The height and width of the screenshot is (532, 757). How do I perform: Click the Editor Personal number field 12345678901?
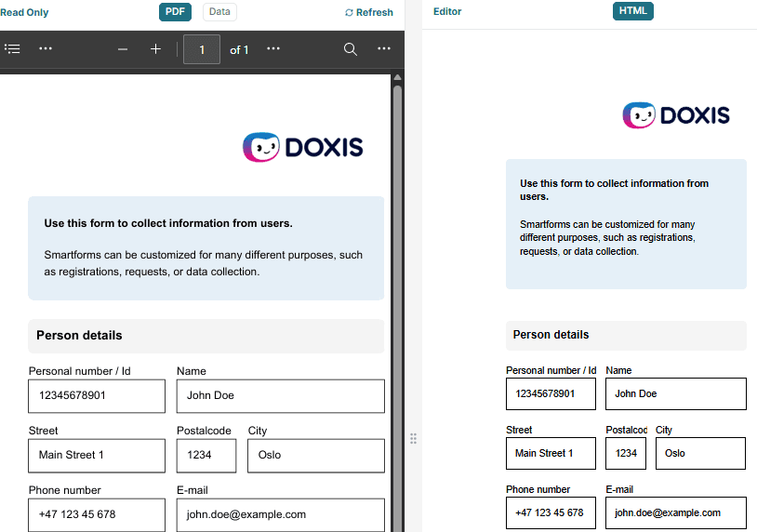click(x=551, y=394)
